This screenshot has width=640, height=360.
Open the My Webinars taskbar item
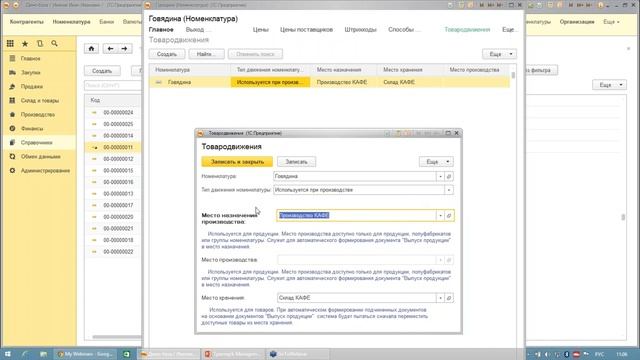(x=86, y=354)
